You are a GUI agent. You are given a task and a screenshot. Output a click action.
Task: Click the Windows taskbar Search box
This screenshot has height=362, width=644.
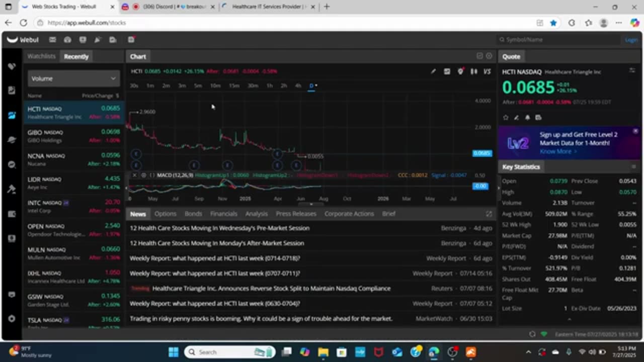[x=229, y=352]
